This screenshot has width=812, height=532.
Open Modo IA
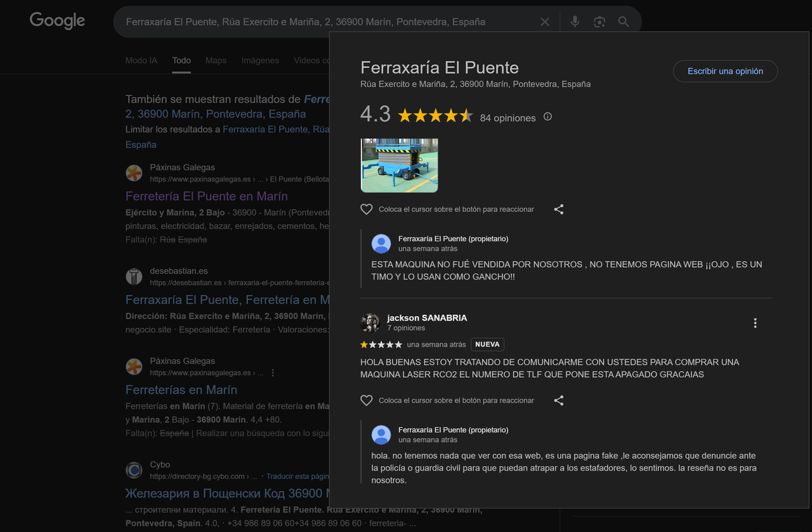[x=141, y=60]
